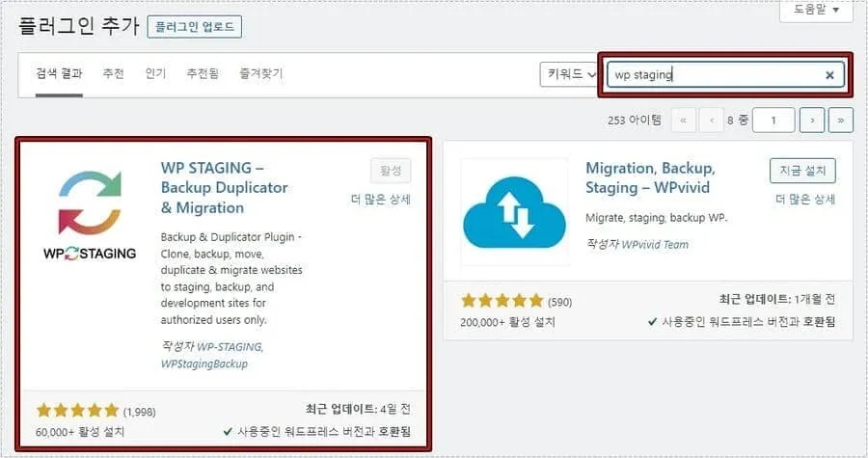Clear the plugin search field with the X icon
The height and width of the screenshot is (458, 868).
point(829,75)
